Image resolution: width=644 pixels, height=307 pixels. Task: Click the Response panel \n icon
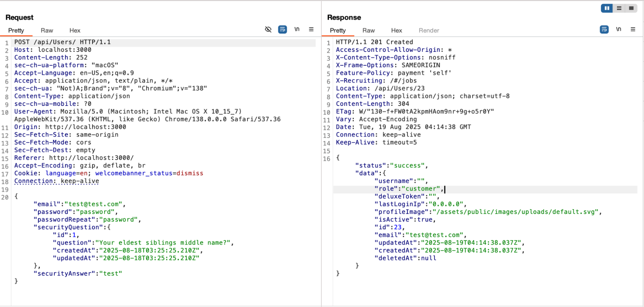(619, 29)
